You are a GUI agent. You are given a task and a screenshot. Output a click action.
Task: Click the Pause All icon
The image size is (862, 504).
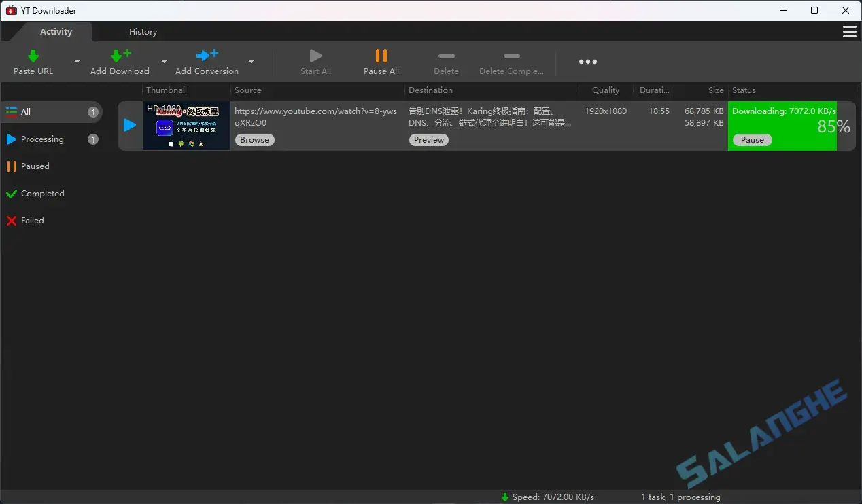(380, 56)
